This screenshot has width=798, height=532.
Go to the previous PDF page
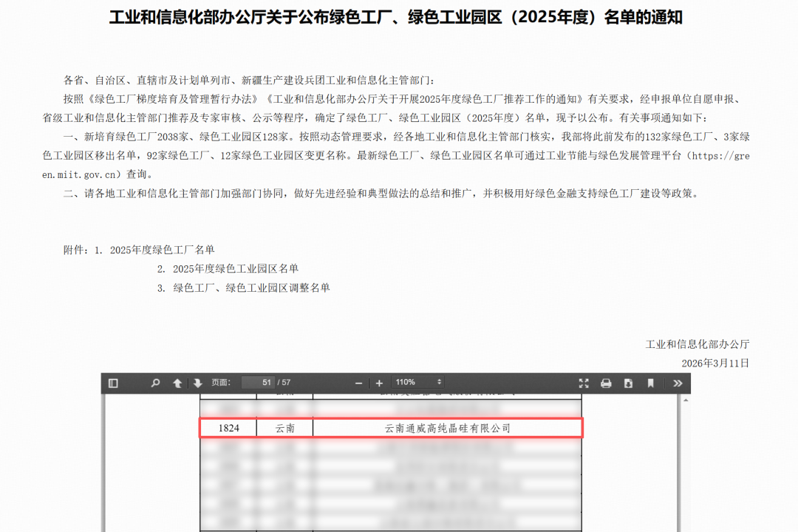click(177, 383)
